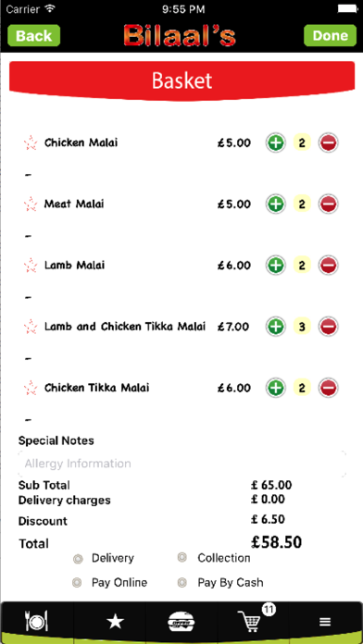Image resolution: width=363 pixels, height=644 pixels.
Task: Select the Collection radio option
Action: tap(182, 557)
